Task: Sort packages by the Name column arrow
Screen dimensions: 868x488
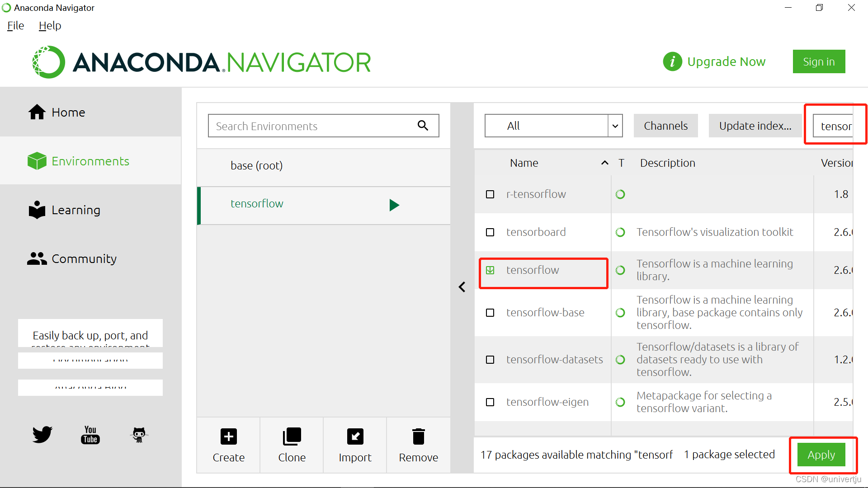Action: 604,163
